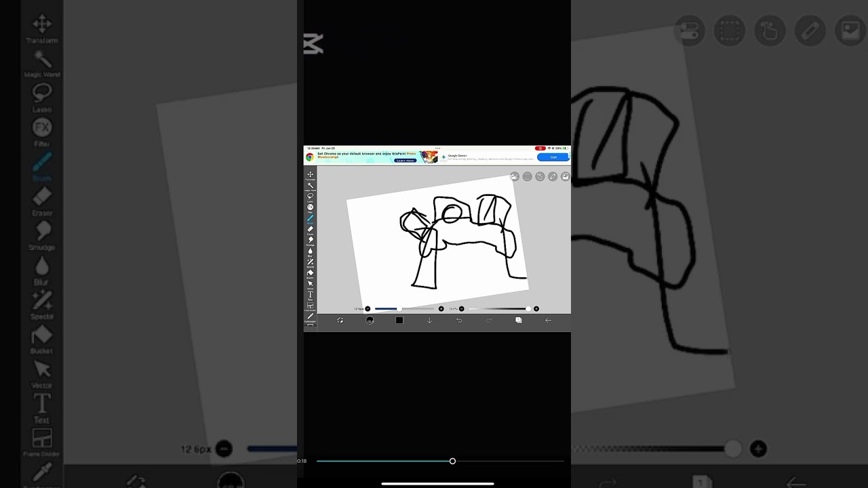Open the FX Filter tool
The image size is (868, 488).
click(311, 207)
